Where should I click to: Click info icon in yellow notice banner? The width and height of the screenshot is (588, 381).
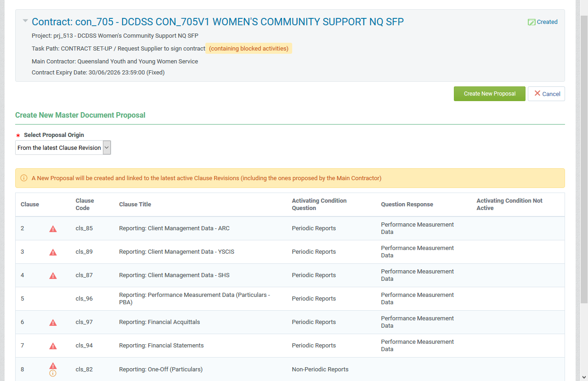24,178
